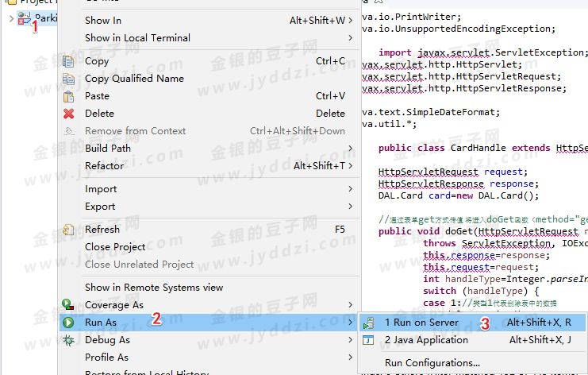588x375 pixels.
Task: Open Coverage As menu entry
Action: tap(209, 305)
